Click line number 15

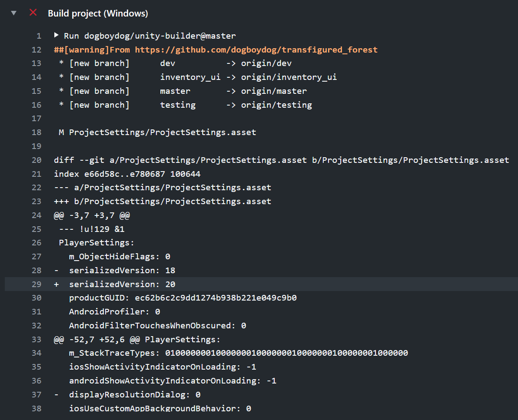coord(37,91)
